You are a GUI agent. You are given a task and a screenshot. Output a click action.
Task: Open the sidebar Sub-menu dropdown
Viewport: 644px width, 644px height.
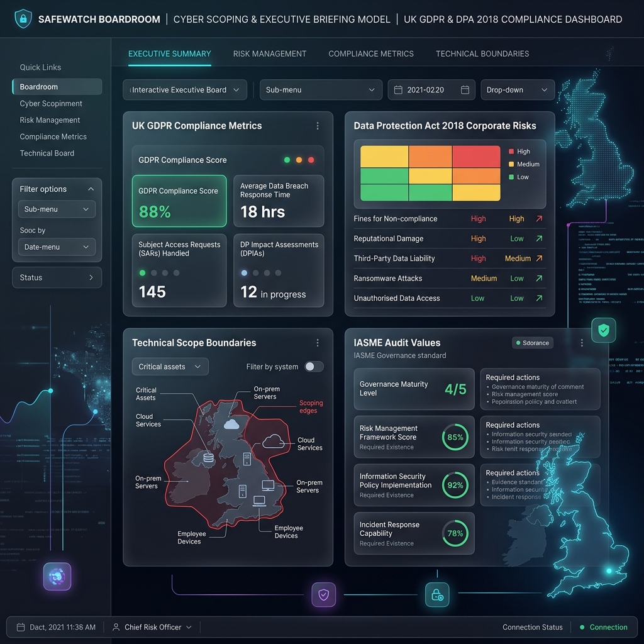click(x=57, y=209)
